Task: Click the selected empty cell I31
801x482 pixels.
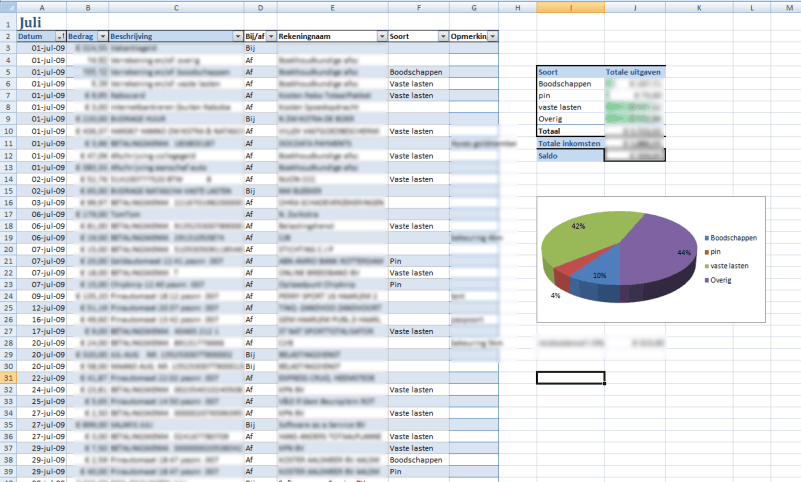Action: [571, 378]
